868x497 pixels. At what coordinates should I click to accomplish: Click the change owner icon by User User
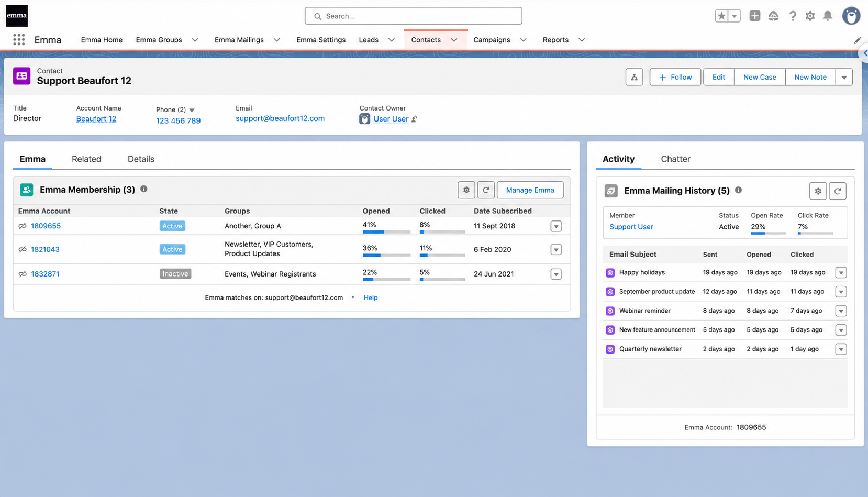414,119
